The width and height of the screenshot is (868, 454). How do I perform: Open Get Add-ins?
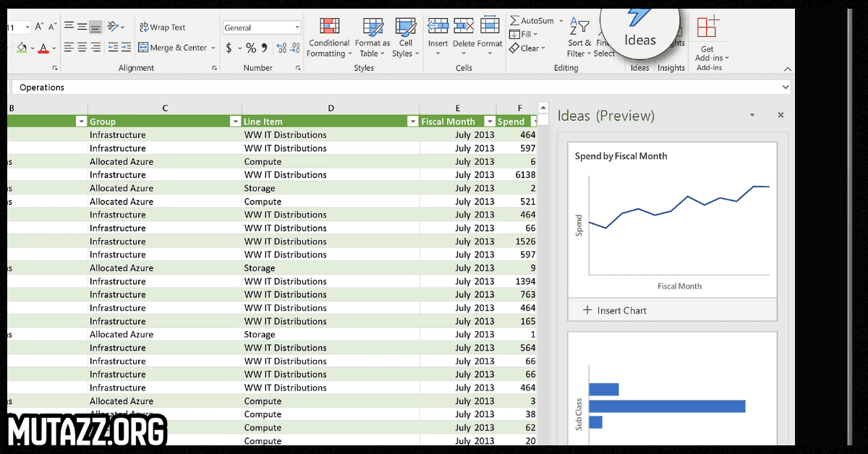coord(708,38)
